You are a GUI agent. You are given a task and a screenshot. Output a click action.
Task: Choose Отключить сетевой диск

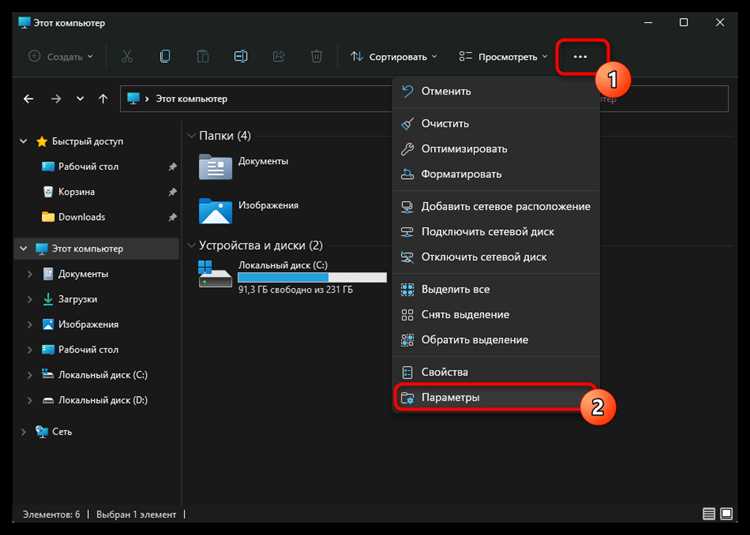click(x=496, y=257)
